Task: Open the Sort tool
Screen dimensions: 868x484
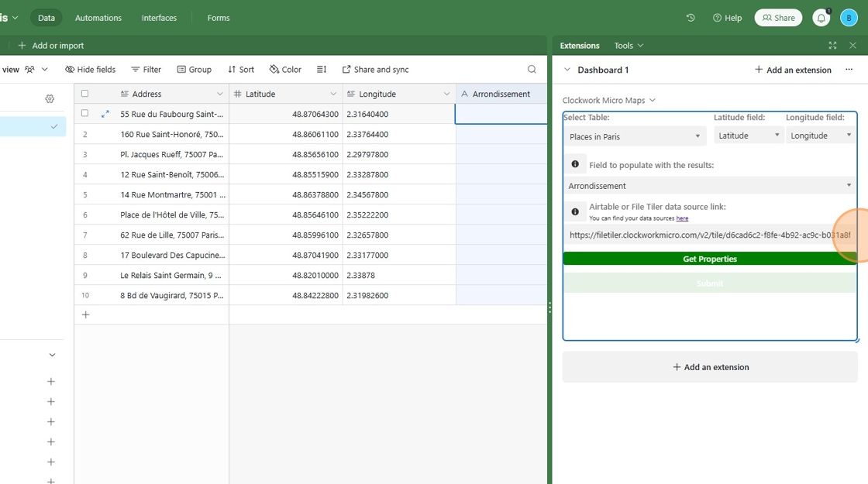Action: coord(241,69)
